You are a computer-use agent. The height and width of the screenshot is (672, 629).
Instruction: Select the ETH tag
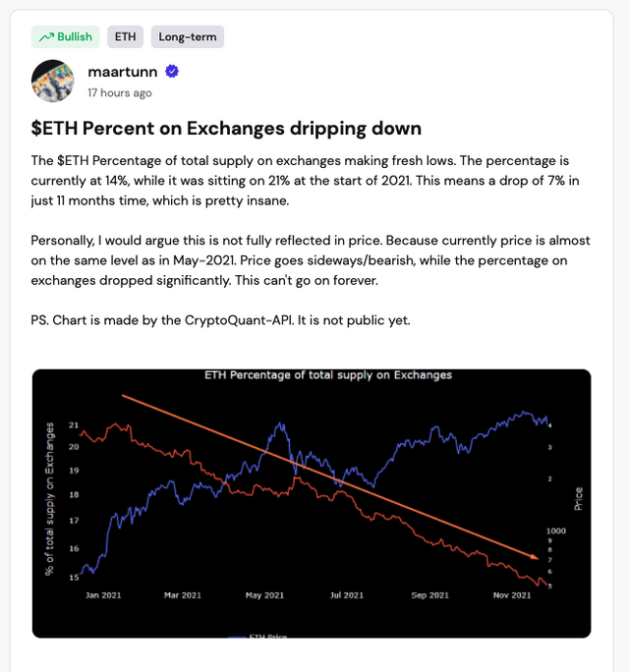pos(125,37)
